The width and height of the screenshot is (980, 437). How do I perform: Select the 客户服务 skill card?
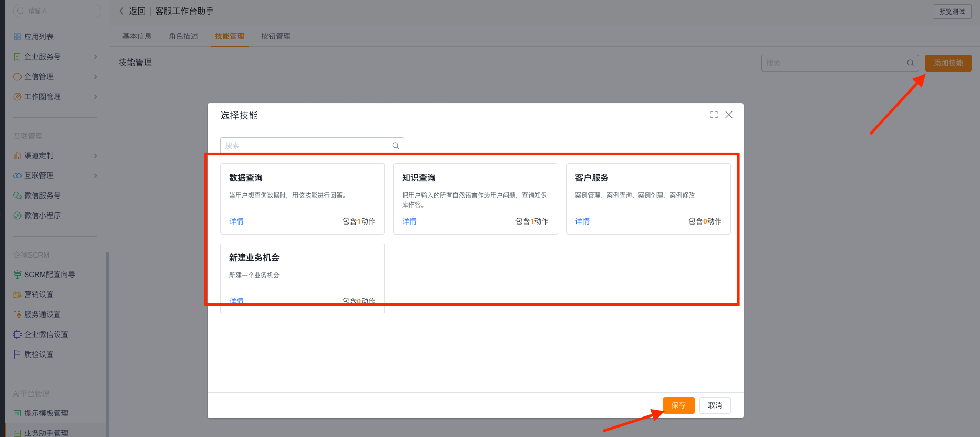pyautogui.click(x=648, y=199)
